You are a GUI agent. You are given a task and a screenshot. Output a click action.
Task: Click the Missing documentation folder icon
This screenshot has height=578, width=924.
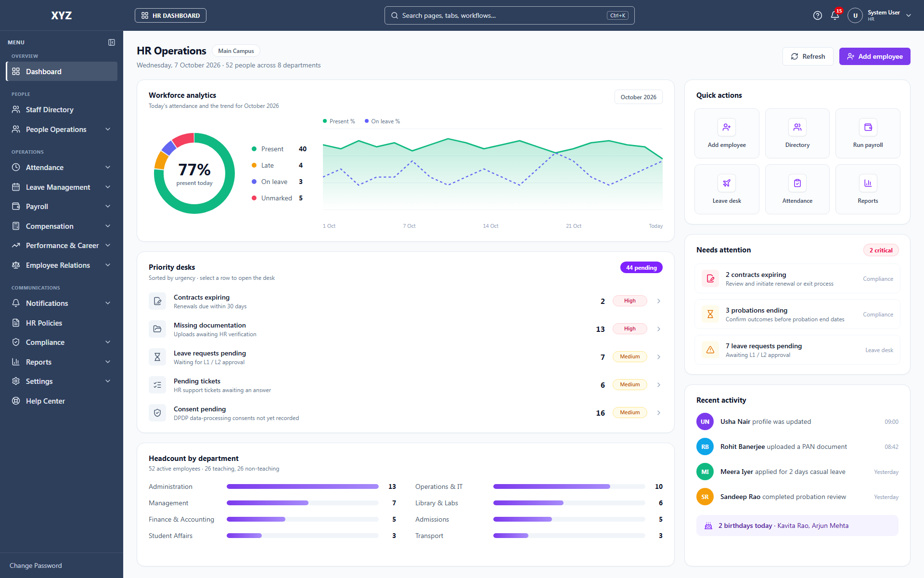(x=157, y=329)
